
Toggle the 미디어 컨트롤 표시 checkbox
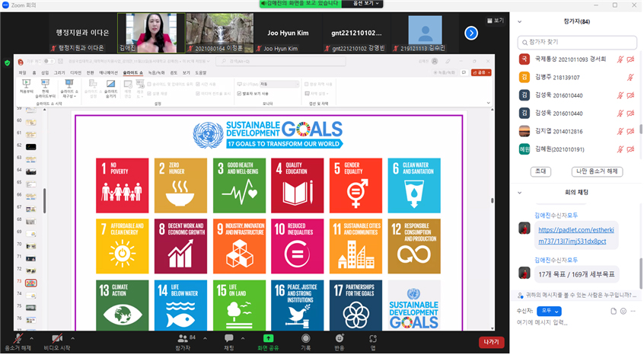pos(198,94)
